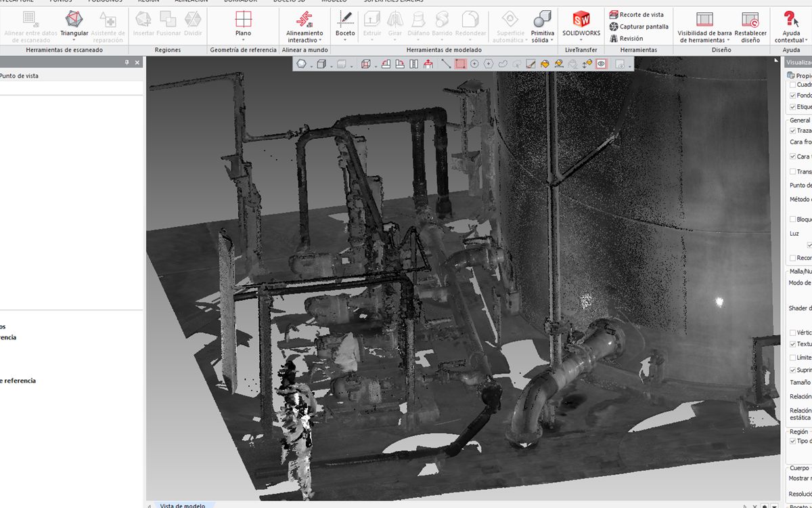Screen dimensions: 812x508
Task: Toggle the Textu checkbox
Action: click(793, 344)
